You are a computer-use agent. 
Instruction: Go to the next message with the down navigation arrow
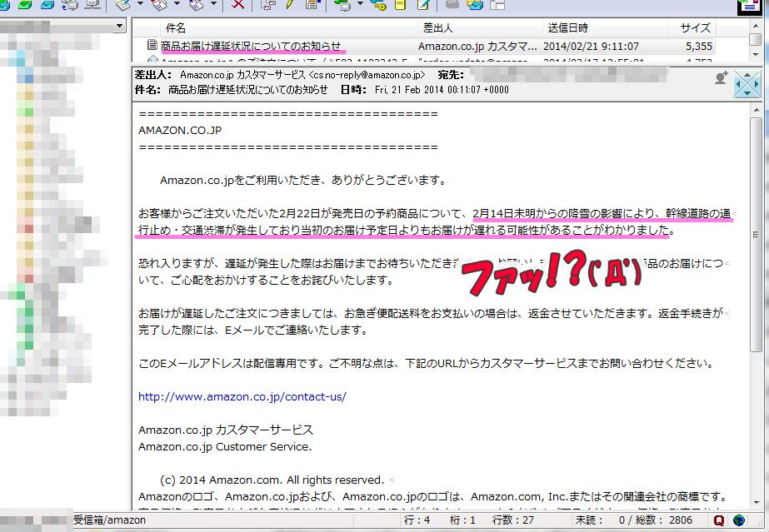click(747, 93)
